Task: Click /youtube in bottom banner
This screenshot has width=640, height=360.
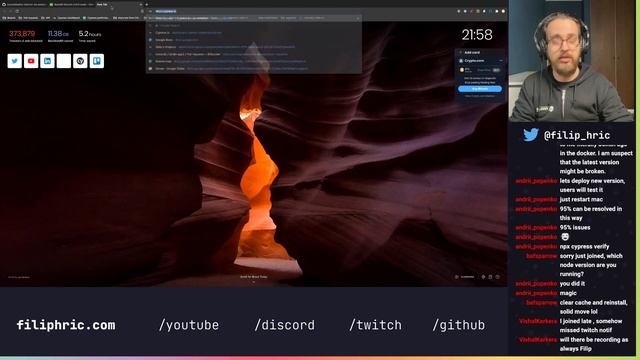Action: pyautogui.click(x=189, y=325)
